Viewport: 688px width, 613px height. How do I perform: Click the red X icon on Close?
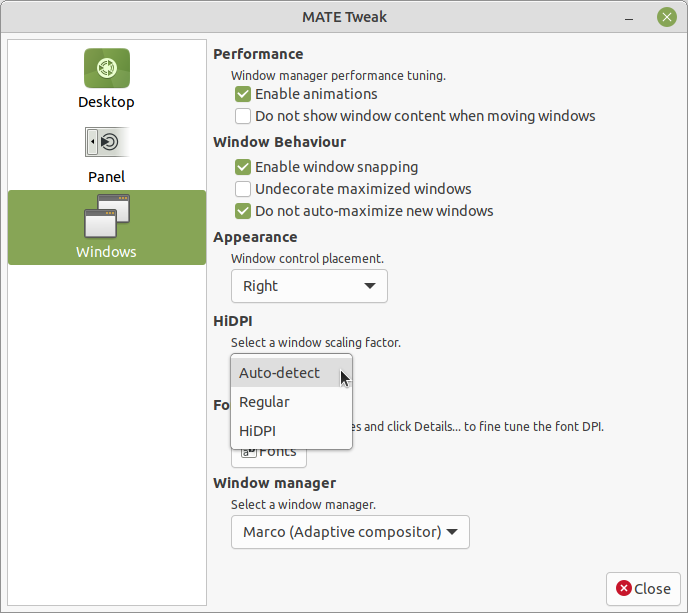pos(624,588)
